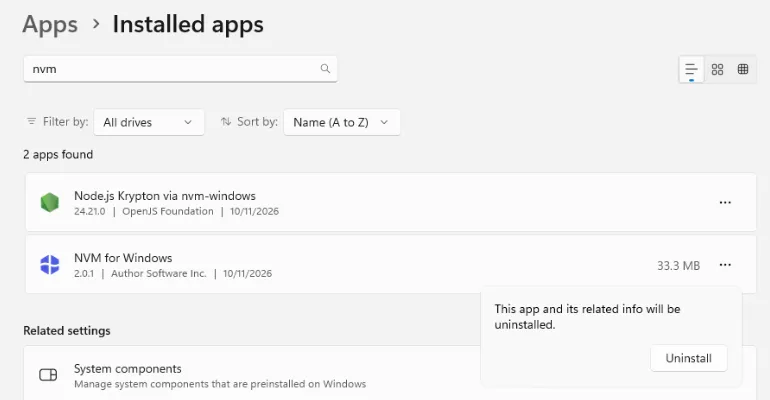The width and height of the screenshot is (770, 400).
Task: Select Node.js Krypton via nvm-windows title
Action: tap(165, 196)
